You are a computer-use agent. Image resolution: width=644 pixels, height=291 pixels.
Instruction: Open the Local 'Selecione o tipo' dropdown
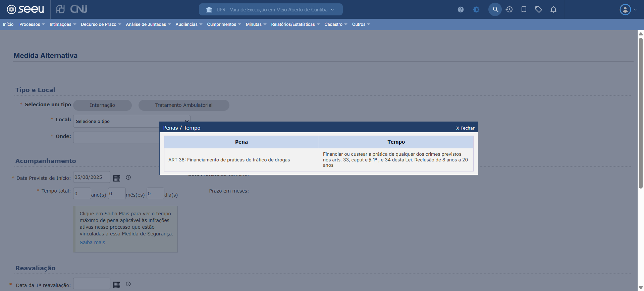point(131,121)
